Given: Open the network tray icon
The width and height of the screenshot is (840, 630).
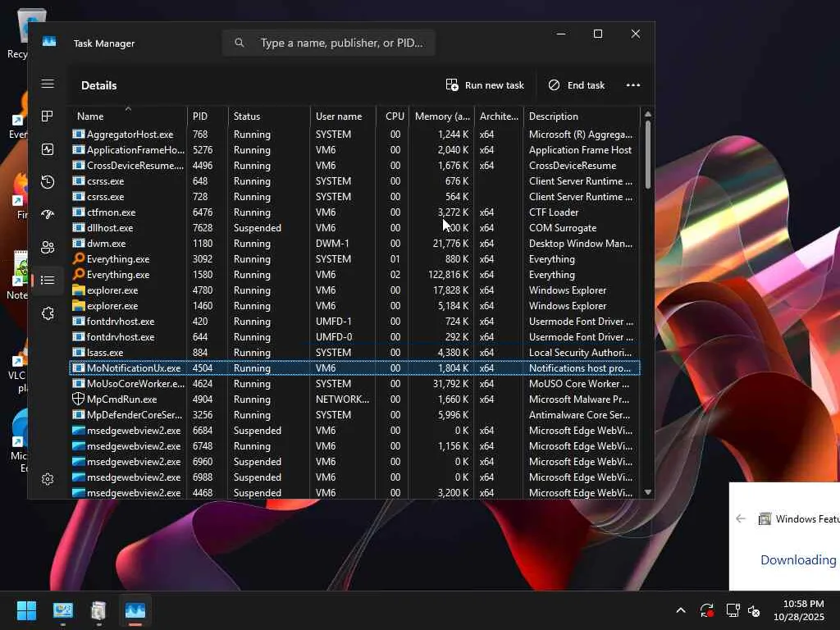Looking at the screenshot, I should coord(733,610).
